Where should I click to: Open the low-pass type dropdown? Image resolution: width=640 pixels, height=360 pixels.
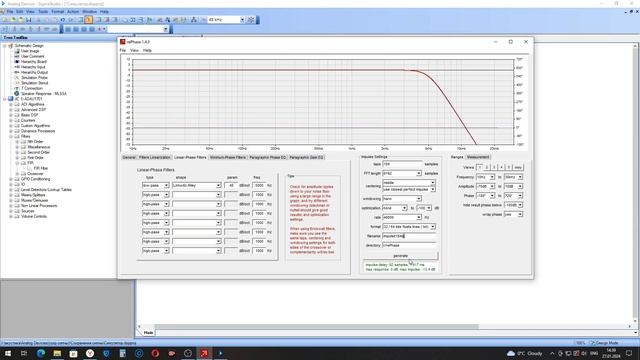tap(166, 185)
